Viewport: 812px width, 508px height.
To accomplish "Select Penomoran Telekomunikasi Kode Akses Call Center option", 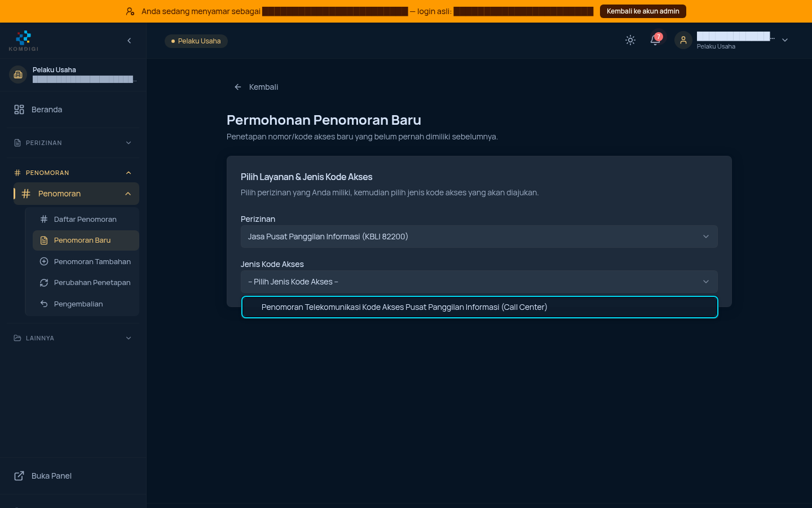I will tap(479, 307).
